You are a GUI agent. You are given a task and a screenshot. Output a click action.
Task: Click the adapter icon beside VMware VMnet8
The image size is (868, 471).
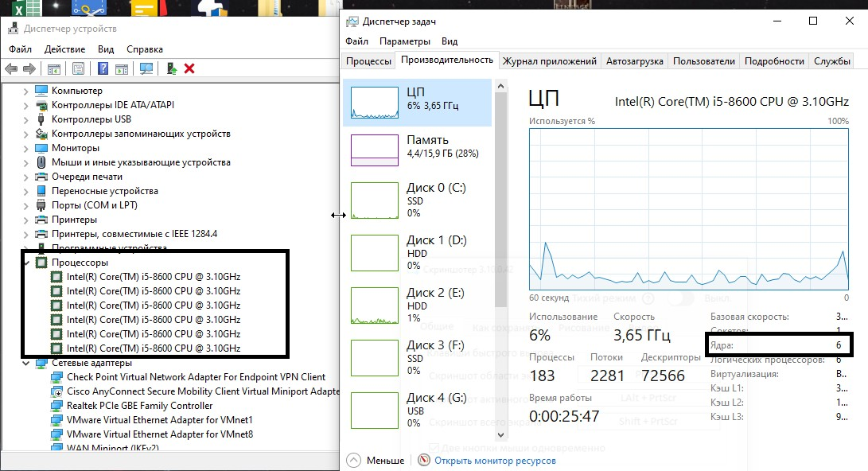[x=56, y=434]
